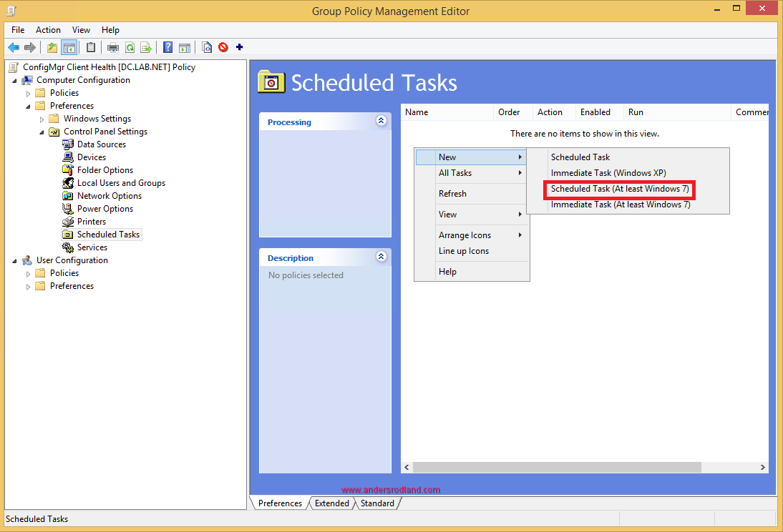Expand the Policies node under User Configuration
The image size is (783, 532).
point(27,272)
